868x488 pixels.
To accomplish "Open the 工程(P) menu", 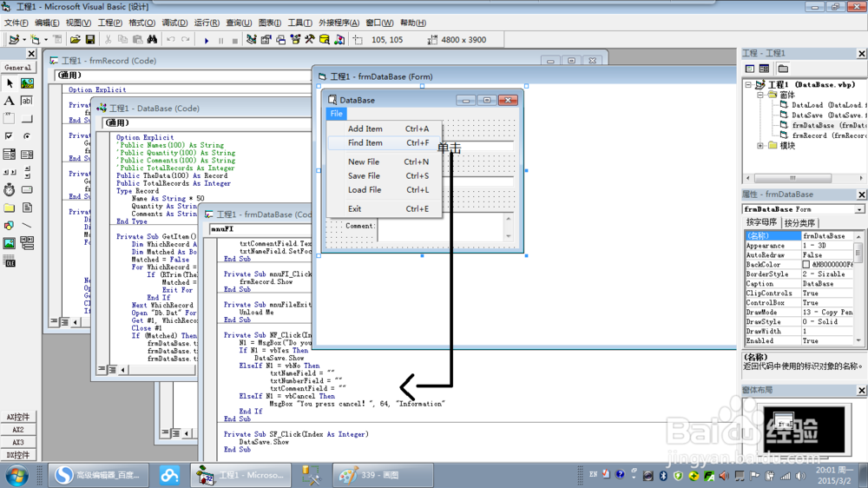I will [109, 23].
